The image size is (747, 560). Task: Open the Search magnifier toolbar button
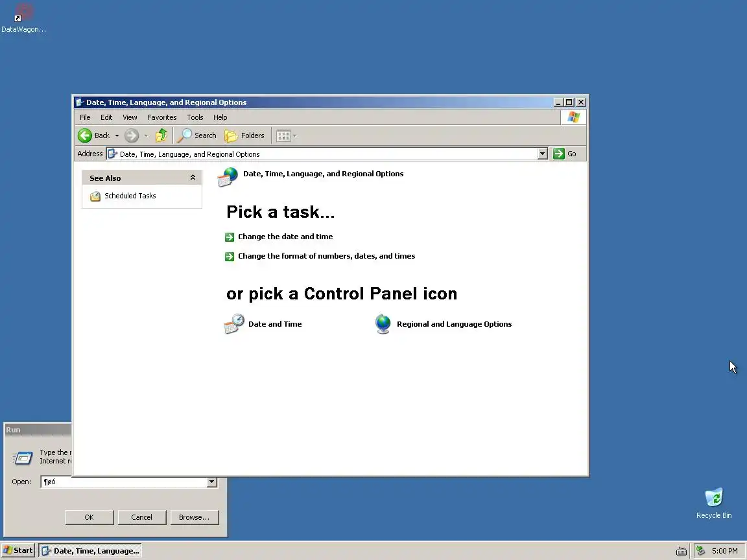pyautogui.click(x=196, y=135)
